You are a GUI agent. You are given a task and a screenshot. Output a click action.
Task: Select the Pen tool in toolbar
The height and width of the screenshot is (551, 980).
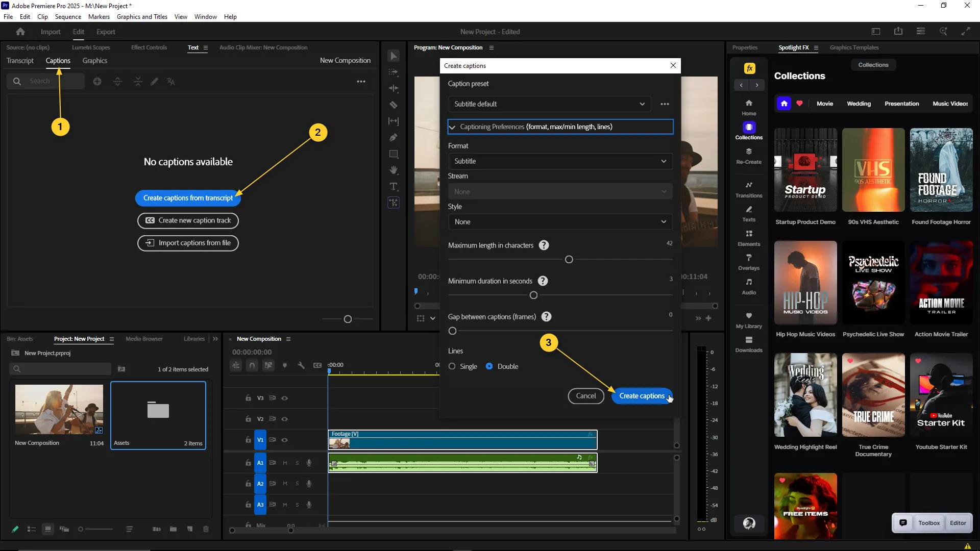[394, 137]
